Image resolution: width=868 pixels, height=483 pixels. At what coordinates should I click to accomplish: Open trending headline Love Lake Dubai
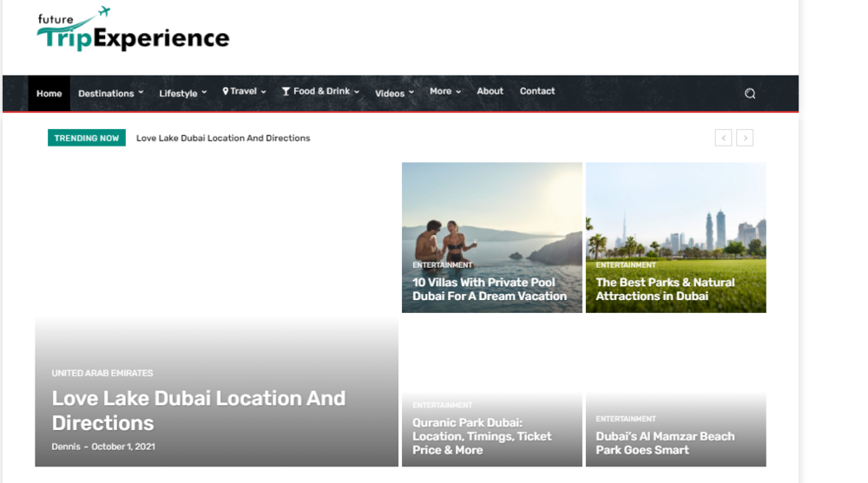(223, 138)
